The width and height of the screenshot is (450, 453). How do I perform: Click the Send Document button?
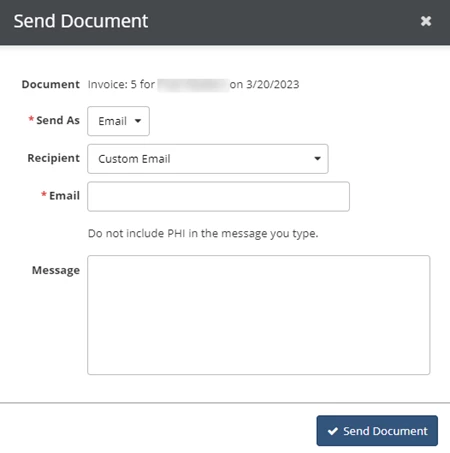click(x=377, y=431)
